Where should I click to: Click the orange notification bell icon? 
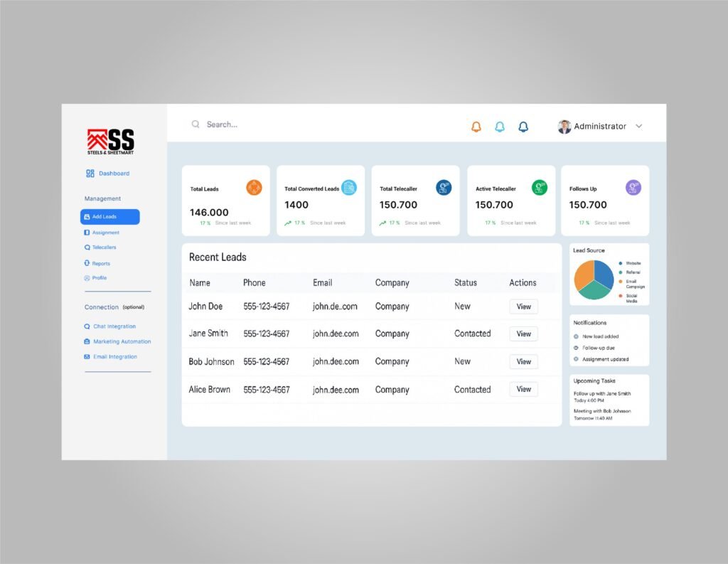pos(476,127)
